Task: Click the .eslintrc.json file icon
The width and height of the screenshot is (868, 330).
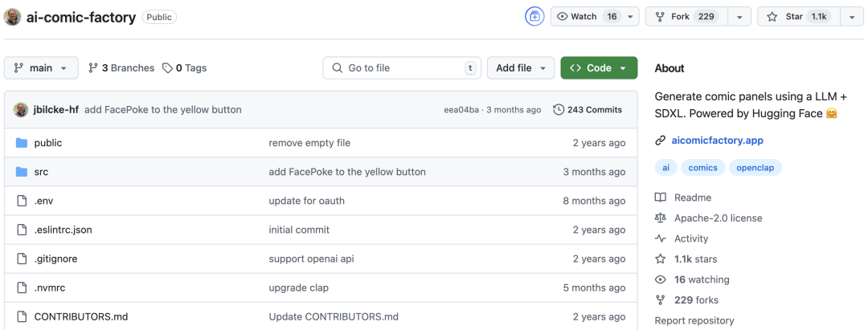Action: point(22,230)
